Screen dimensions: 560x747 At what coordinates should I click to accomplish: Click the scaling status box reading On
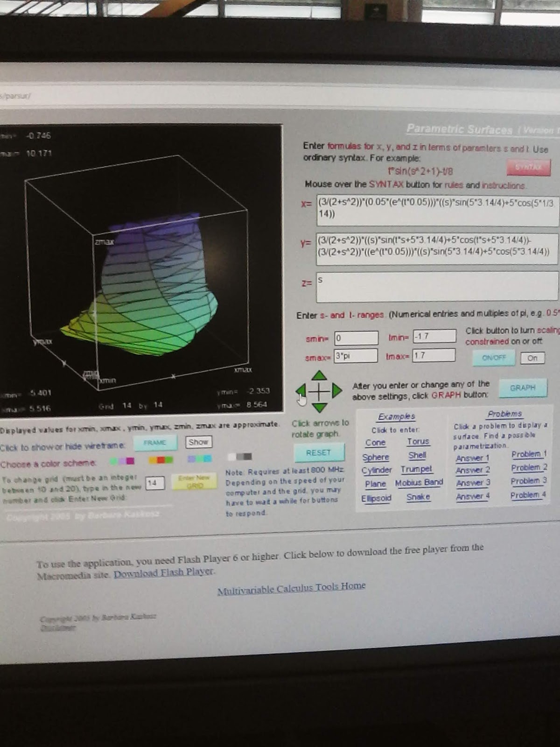pos(532,358)
